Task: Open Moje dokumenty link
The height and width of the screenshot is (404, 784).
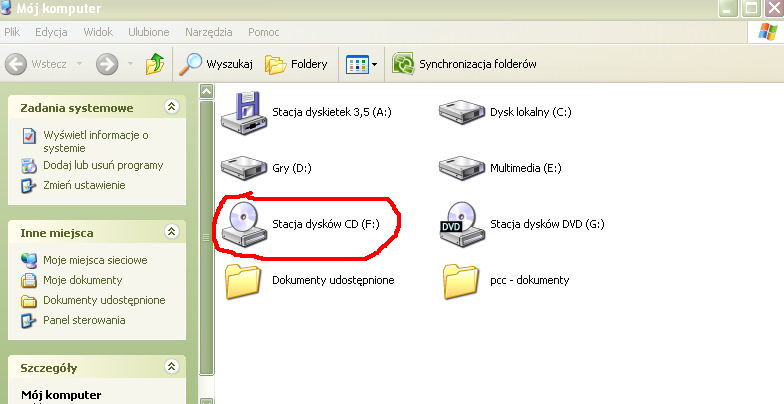Action: click(x=82, y=280)
